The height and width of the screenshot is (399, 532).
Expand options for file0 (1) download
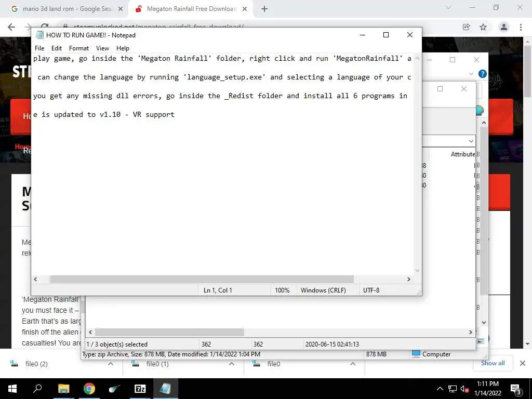pyautogui.click(x=231, y=364)
